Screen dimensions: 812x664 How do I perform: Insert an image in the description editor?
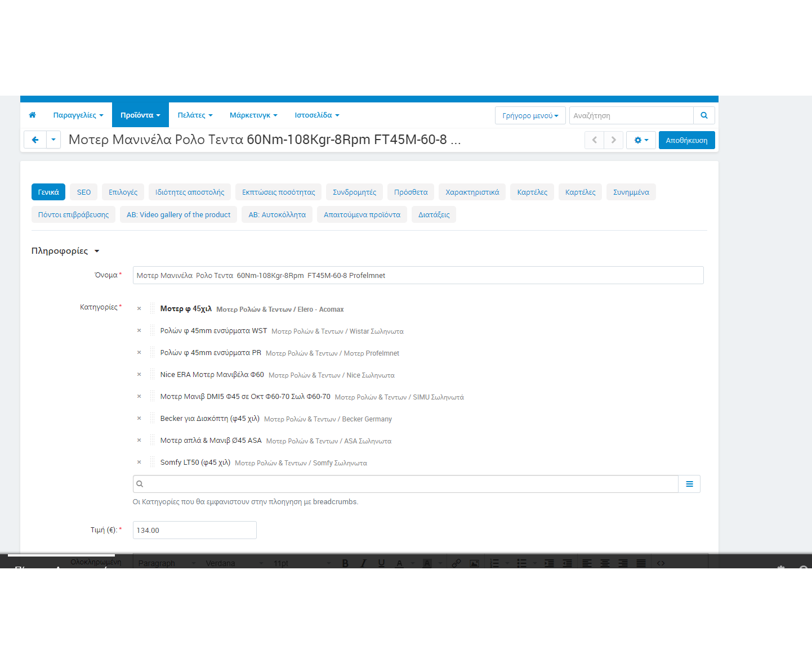[x=474, y=563]
